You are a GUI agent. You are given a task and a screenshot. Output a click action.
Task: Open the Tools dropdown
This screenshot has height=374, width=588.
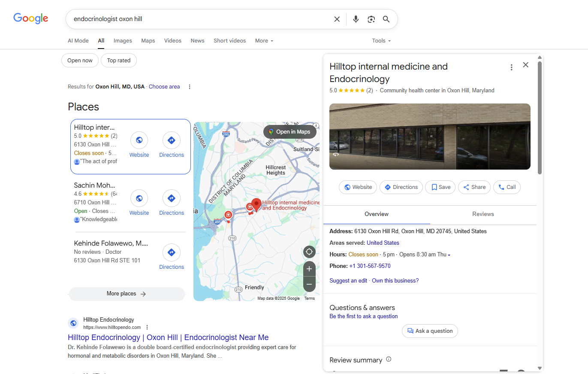381,41
